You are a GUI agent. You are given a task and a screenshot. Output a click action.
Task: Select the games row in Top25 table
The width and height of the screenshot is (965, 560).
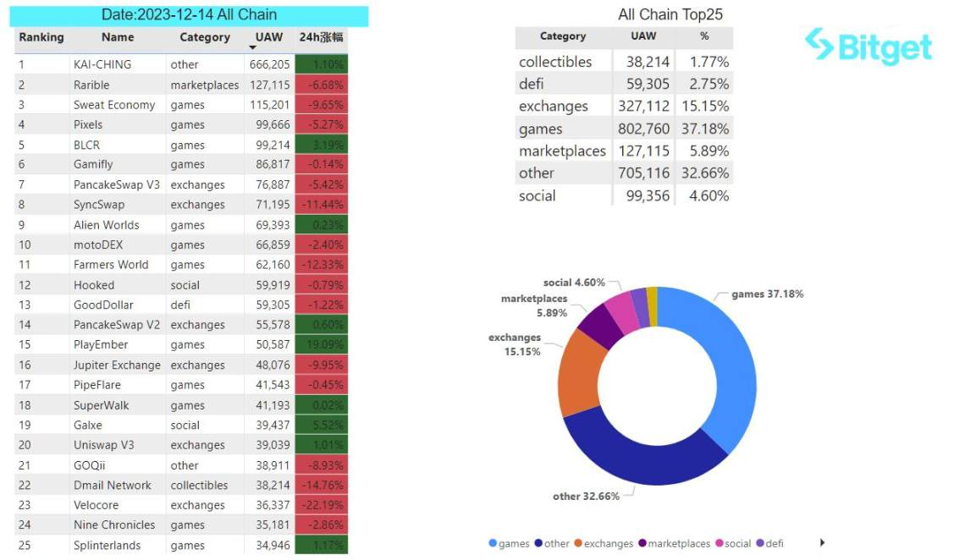click(x=624, y=129)
